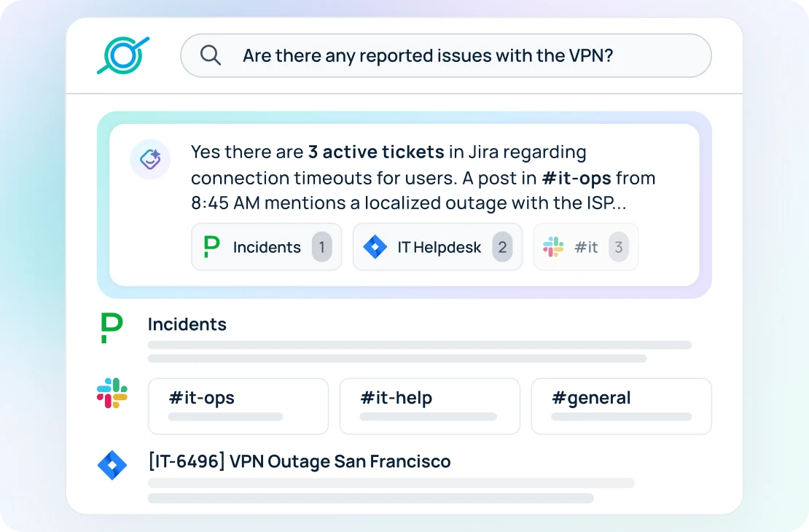809x532 pixels.
Task: Open the #it source chip
Action: [585, 247]
